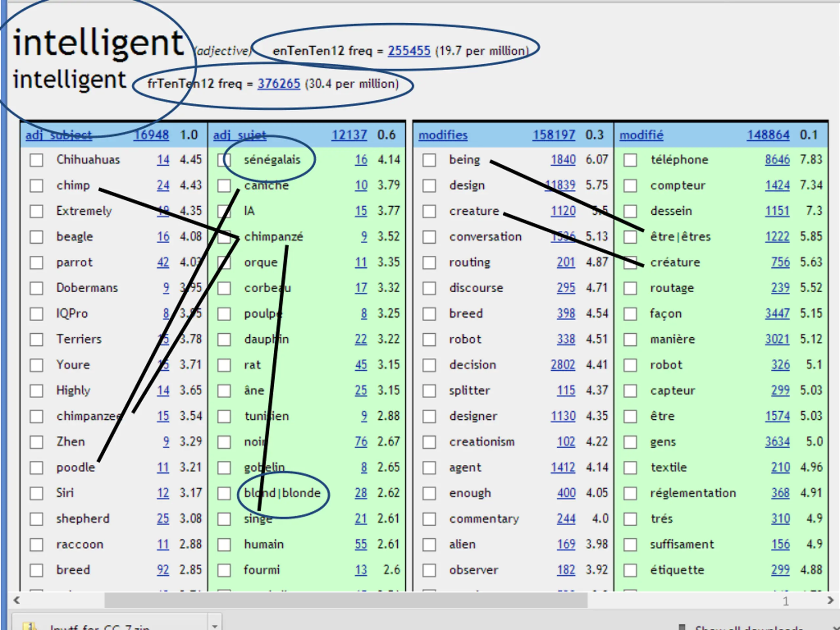The image size is (840, 630).
Task: Click the zip file icon in downloads bar
Action: (30, 627)
